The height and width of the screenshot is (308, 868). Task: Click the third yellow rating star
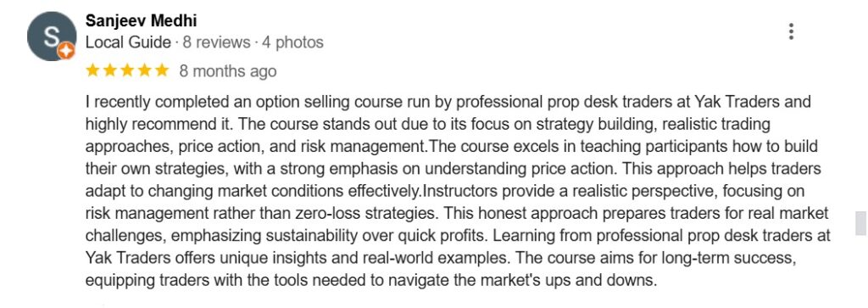(127, 70)
